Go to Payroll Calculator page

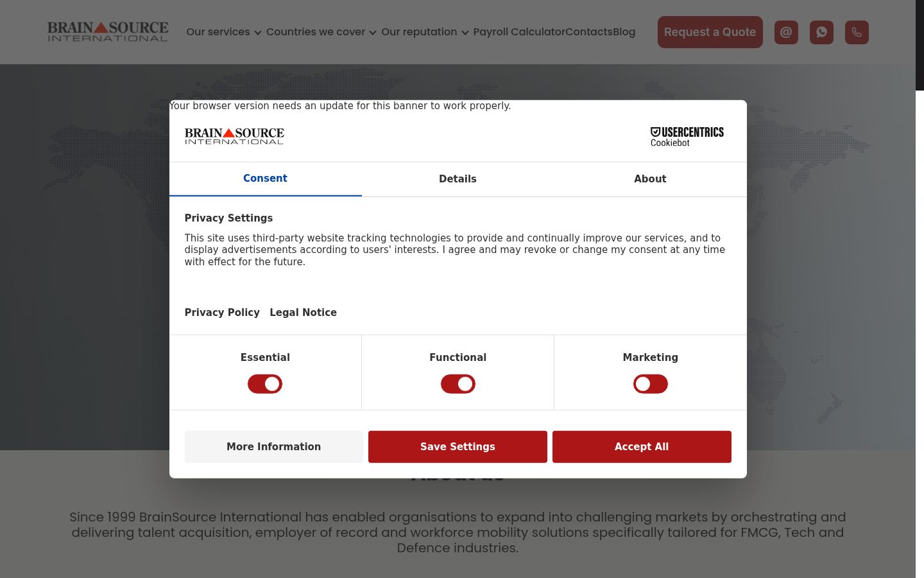[519, 32]
